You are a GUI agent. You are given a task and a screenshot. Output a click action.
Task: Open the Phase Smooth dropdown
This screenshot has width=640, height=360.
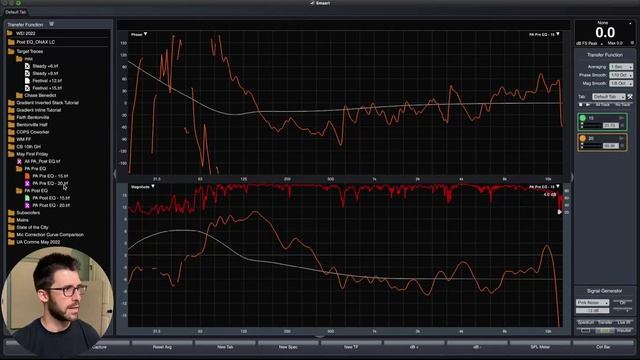tap(621, 75)
